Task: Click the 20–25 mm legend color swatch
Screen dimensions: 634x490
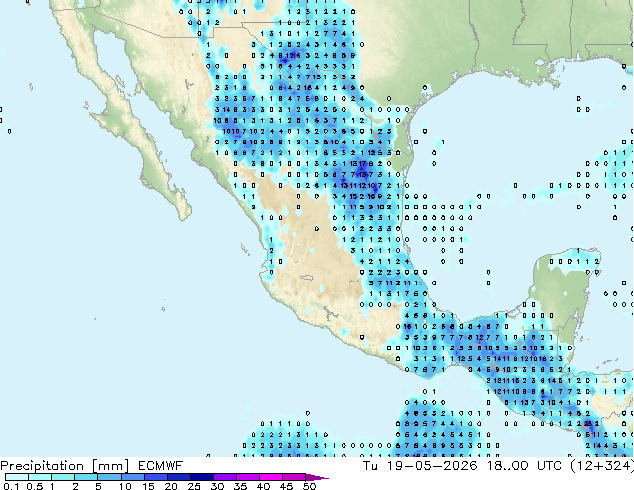Action: (x=178, y=477)
